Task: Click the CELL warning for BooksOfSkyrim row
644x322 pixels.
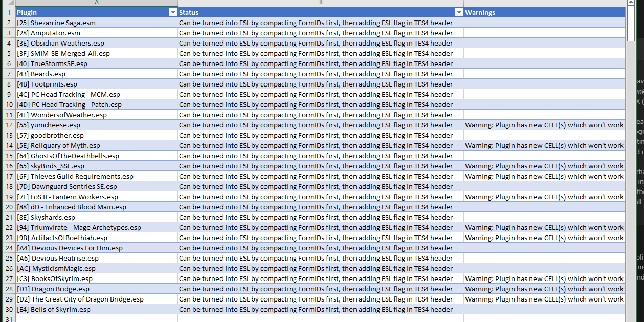Action: tap(544, 278)
